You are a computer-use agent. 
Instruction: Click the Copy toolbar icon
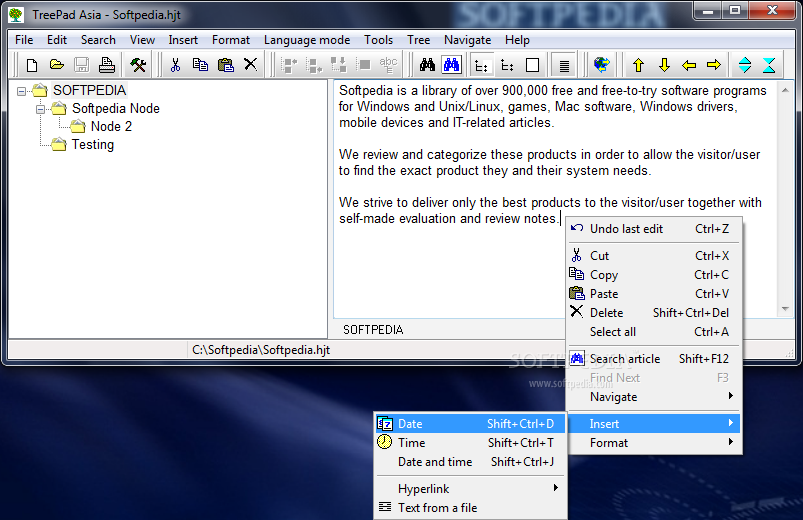tap(200, 65)
